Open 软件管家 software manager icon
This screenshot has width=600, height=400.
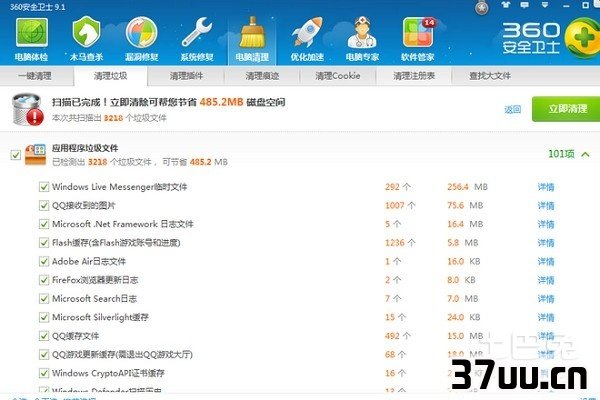click(x=417, y=39)
